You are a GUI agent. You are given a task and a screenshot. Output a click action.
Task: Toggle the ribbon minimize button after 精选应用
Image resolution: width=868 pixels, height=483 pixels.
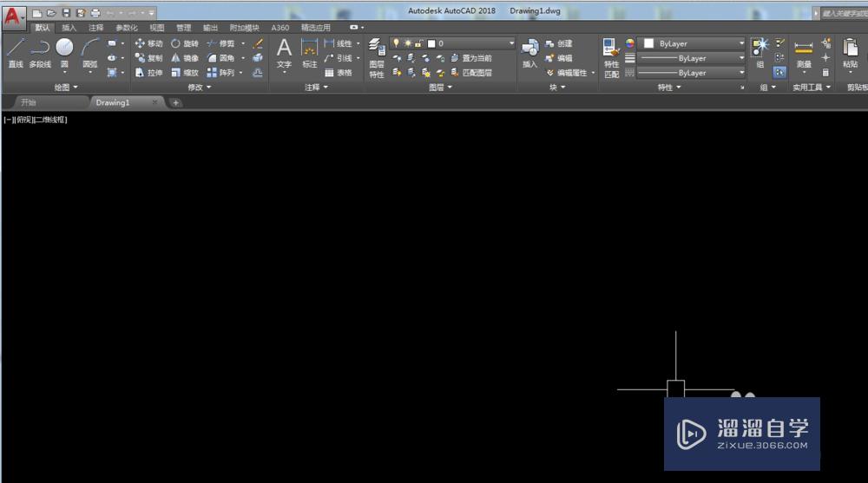click(354, 27)
